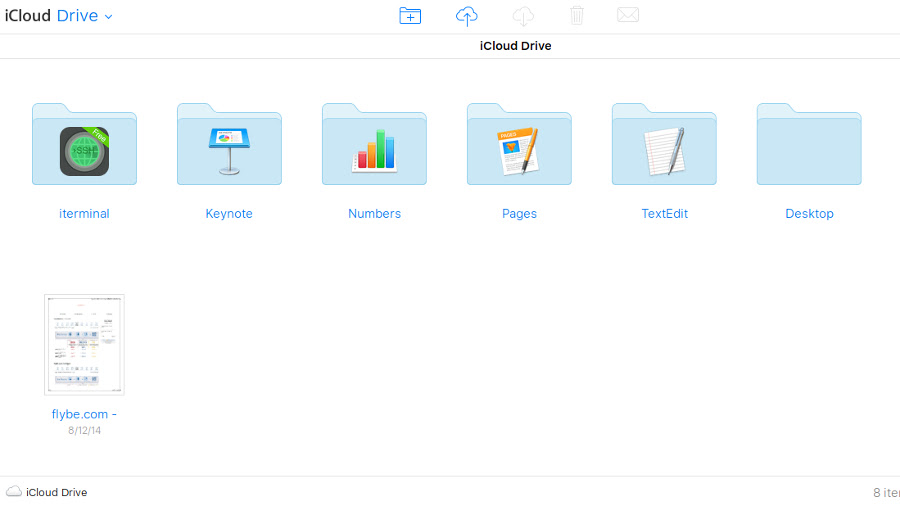The height and width of the screenshot is (506, 900).
Task: Click the cloud icon in bottom path bar
Action: tap(14, 492)
